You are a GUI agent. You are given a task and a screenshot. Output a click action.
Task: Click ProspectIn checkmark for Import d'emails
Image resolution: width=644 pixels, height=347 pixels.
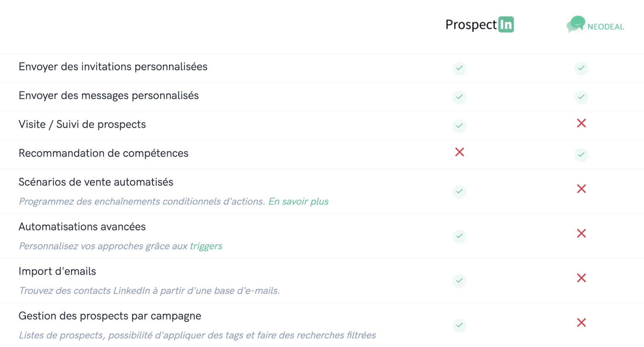coord(459,281)
